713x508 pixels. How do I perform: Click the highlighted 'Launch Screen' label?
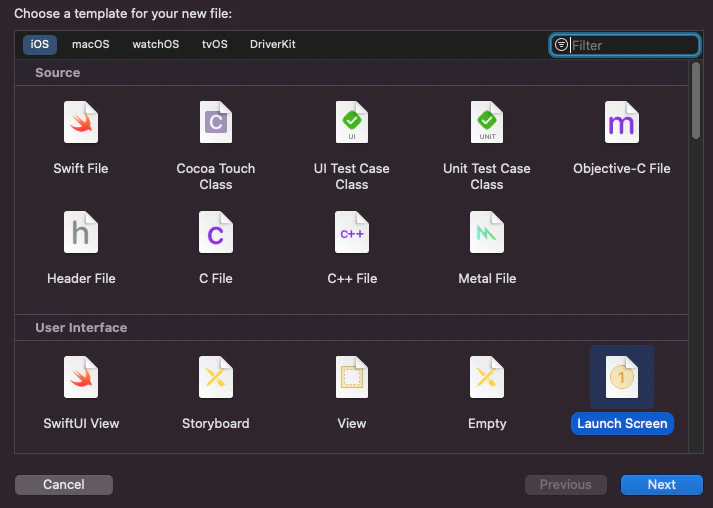(622, 423)
